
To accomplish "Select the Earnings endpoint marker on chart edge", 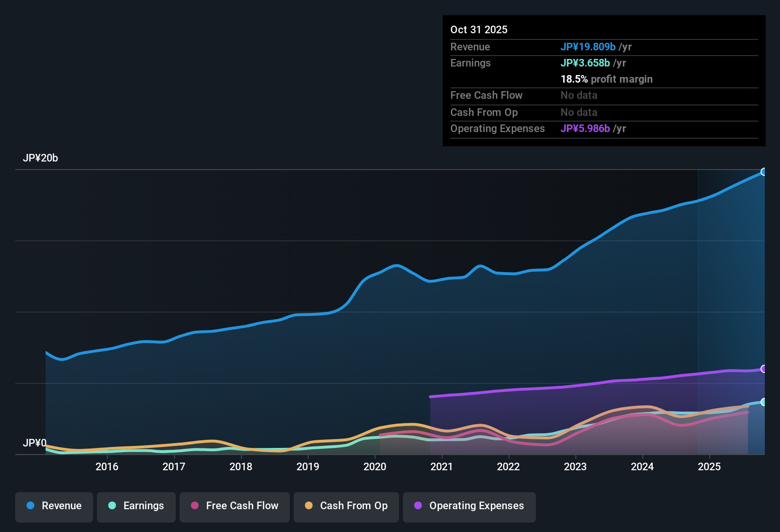I will coord(764,401).
